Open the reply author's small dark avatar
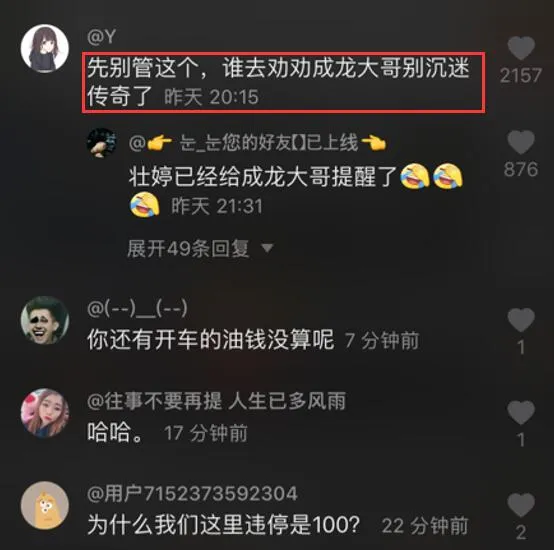 tap(102, 143)
